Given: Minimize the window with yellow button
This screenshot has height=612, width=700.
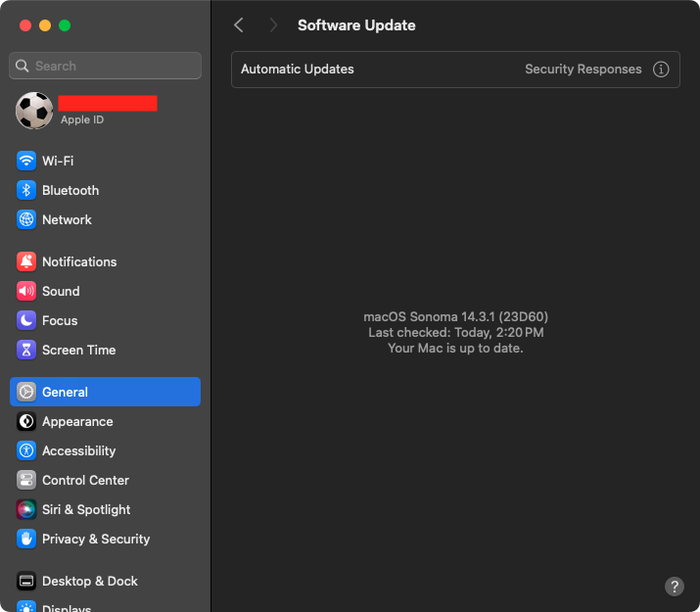Looking at the screenshot, I should click(x=45, y=25).
